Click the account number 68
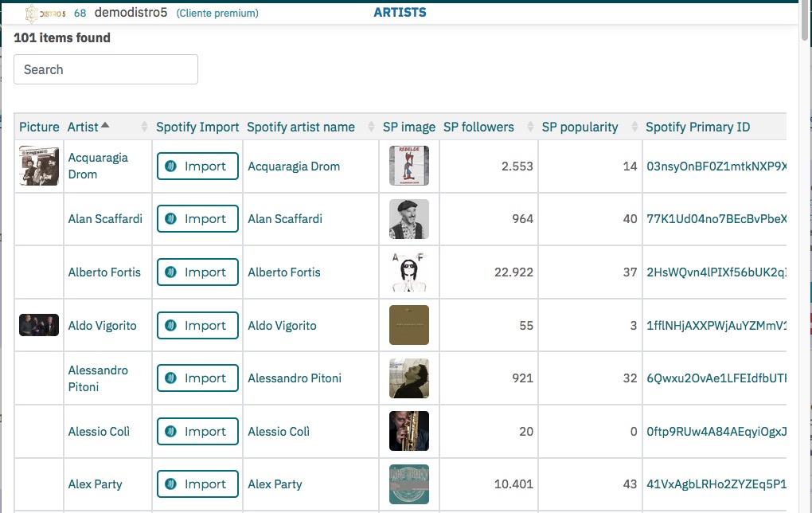812x513 pixels. coord(80,13)
